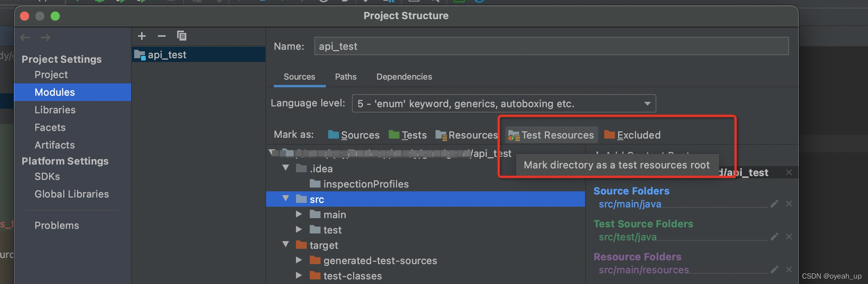This screenshot has height=284, width=868.
Task: Mark directory as Resources
Action: (x=467, y=135)
